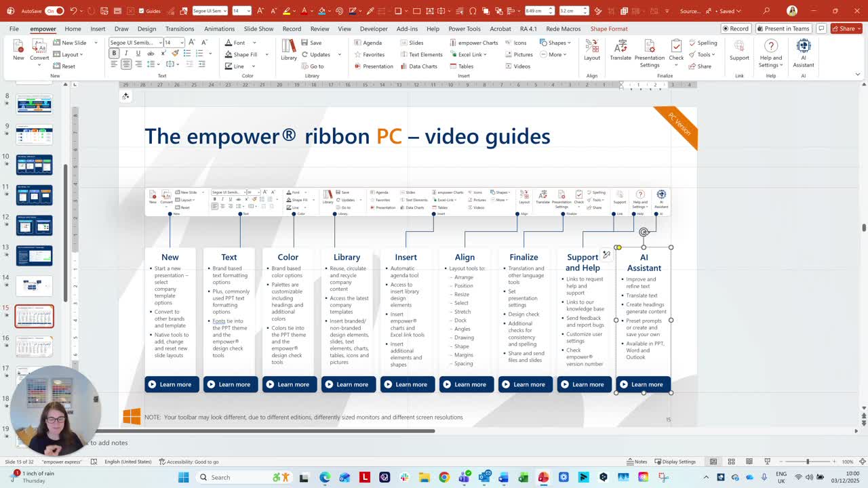Open the Windows Start menu
Viewport: 868px width, 488px height.
(183, 477)
